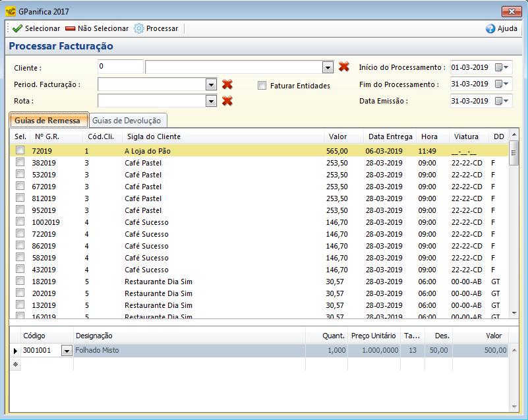Clear the Cliente field with red X

343,67
